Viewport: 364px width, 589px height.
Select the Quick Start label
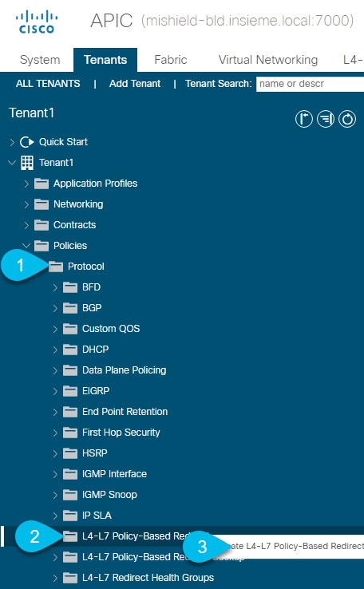[x=64, y=142]
